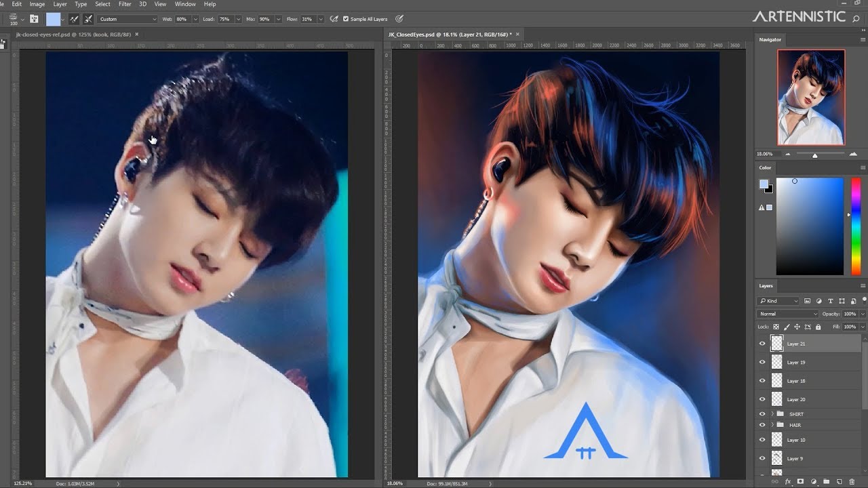
Task: Open the Fill slider dropdown arrow
Action: tap(863, 327)
